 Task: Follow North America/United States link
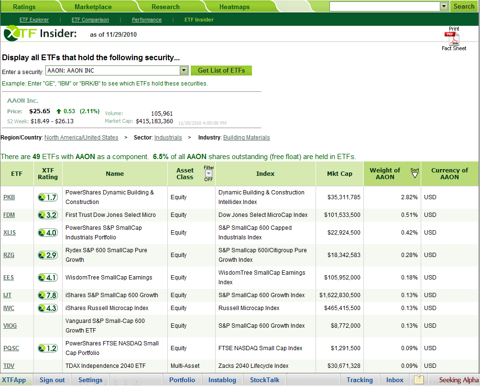point(81,138)
